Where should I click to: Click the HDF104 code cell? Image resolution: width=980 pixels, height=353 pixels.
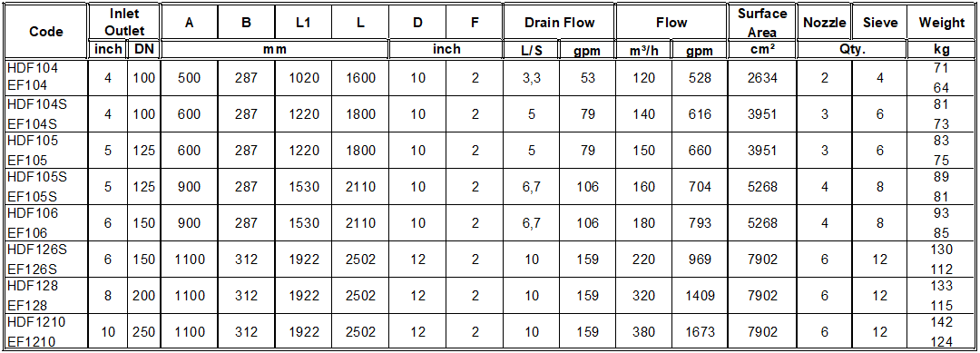[x=26, y=67]
